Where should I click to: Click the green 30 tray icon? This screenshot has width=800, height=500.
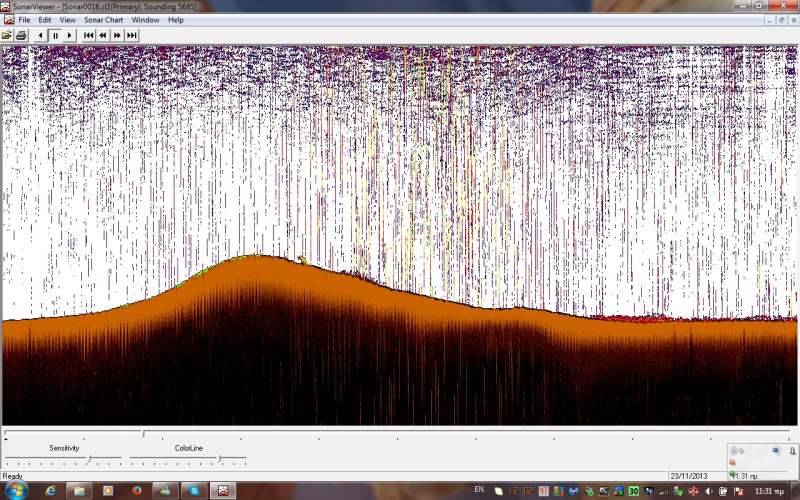(x=634, y=491)
